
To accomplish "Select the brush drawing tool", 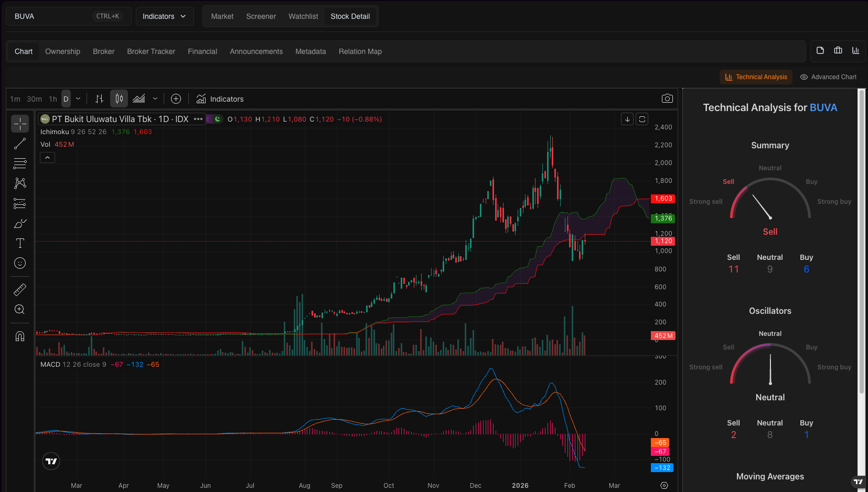I will click(20, 224).
